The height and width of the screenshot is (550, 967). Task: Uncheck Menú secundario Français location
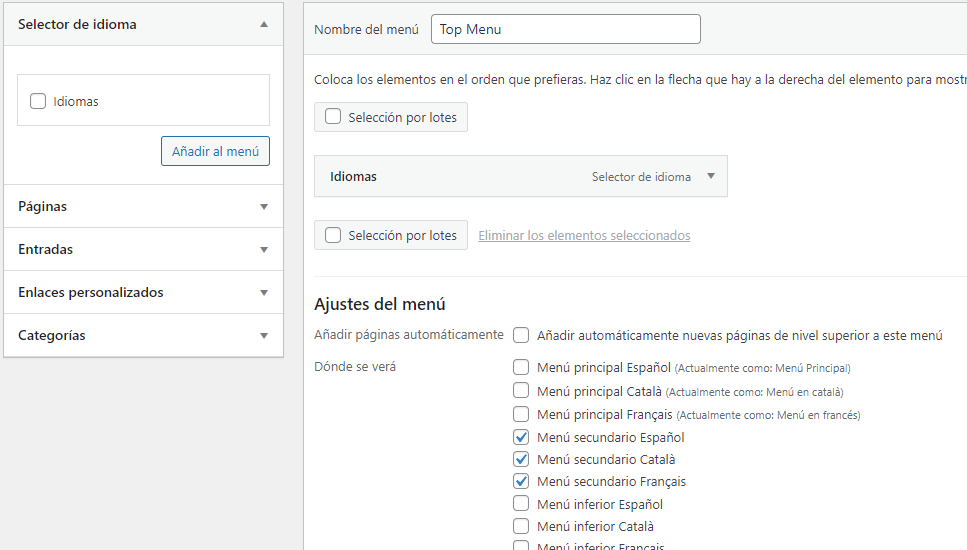(521, 481)
